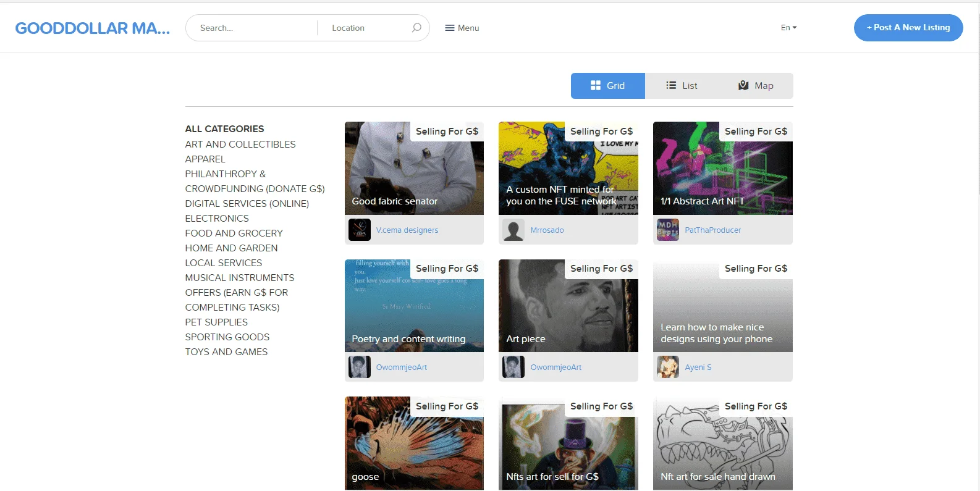The image size is (980, 491).
Task: Visit PatThaProducer profile link
Action: pos(712,230)
